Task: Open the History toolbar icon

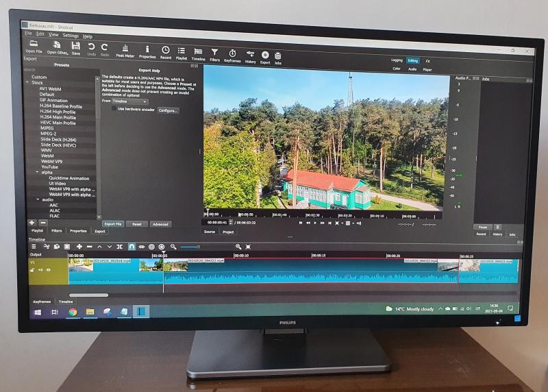Action: pos(250,57)
